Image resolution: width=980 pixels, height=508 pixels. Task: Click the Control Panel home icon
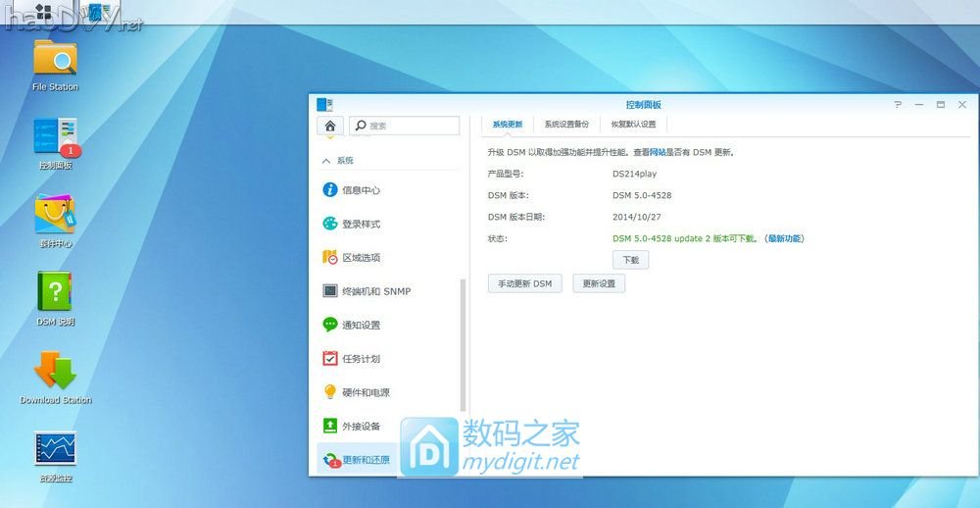click(x=330, y=126)
